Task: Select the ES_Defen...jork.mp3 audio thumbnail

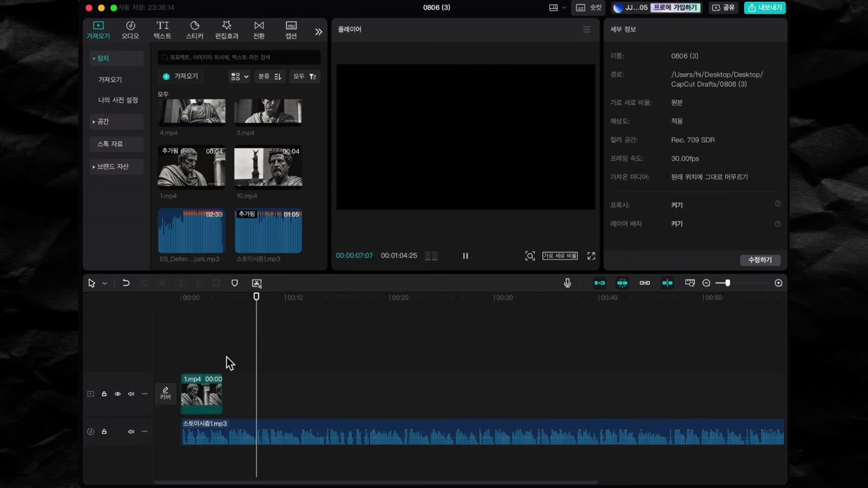Action: tap(192, 230)
